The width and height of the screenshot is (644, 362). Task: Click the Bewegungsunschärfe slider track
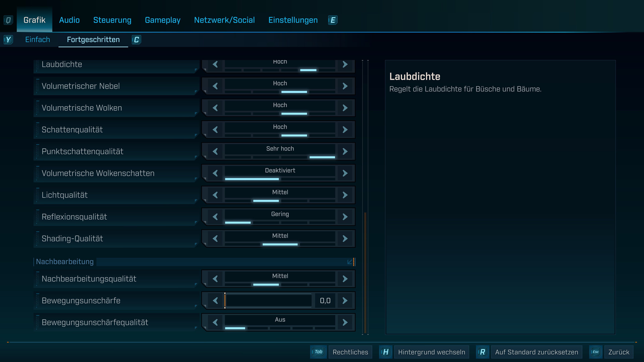pos(269,300)
